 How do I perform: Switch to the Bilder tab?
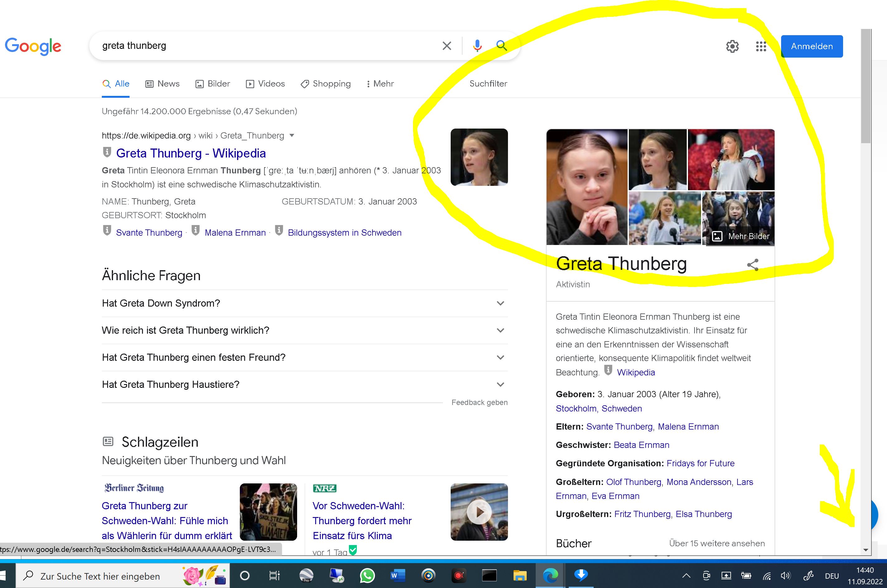(213, 84)
